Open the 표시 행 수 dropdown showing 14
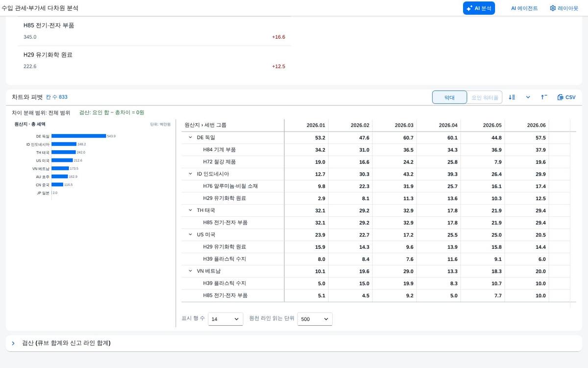The height and width of the screenshot is (368, 588). coord(225,319)
